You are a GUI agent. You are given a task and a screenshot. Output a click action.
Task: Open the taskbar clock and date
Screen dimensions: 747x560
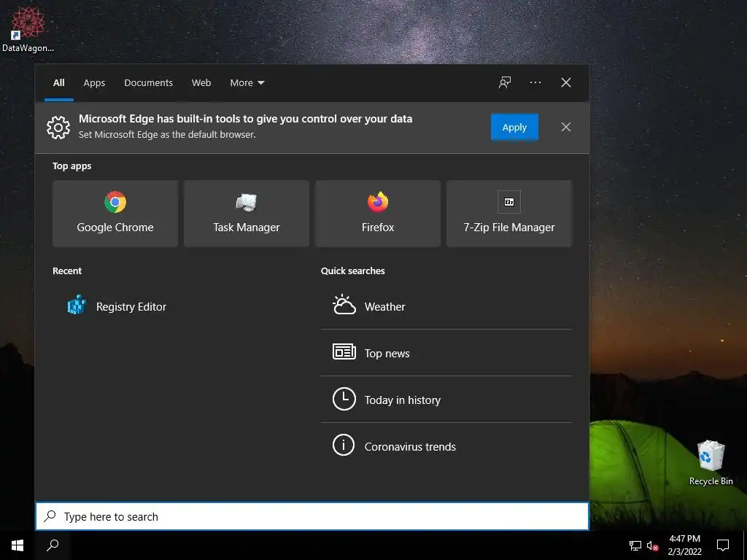(684, 545)
